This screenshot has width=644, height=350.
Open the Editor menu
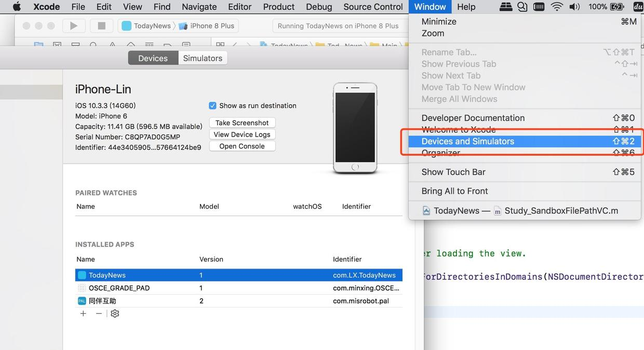point(240,7)
